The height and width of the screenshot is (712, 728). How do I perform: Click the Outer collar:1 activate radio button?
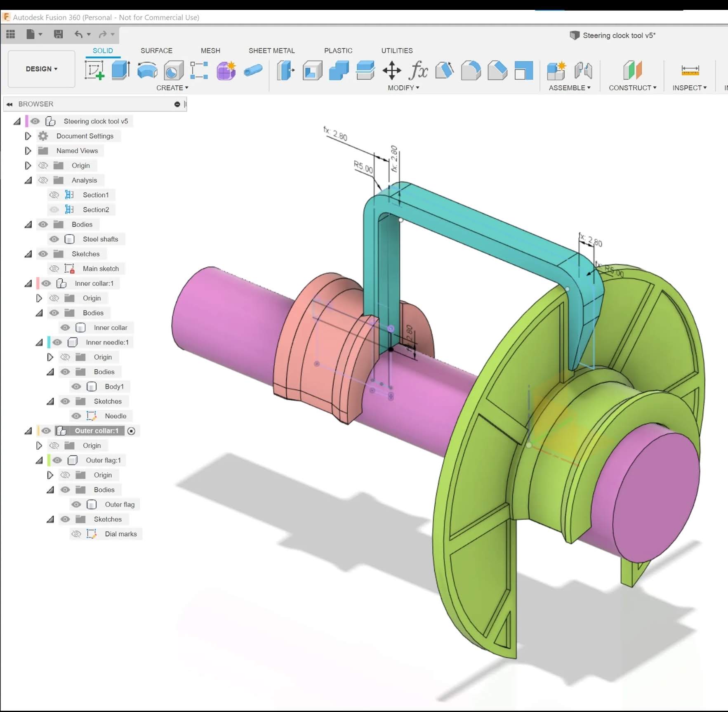(x=131, y=431)
